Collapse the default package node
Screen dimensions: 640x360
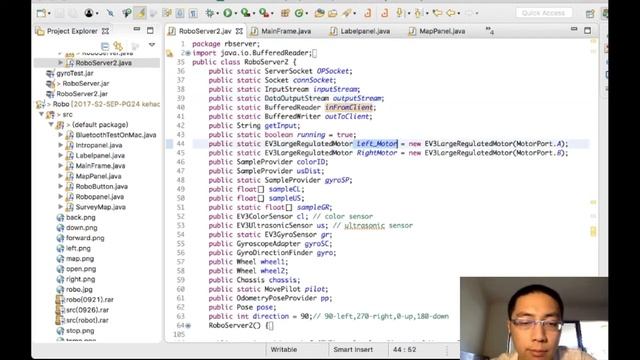[51, 124]
